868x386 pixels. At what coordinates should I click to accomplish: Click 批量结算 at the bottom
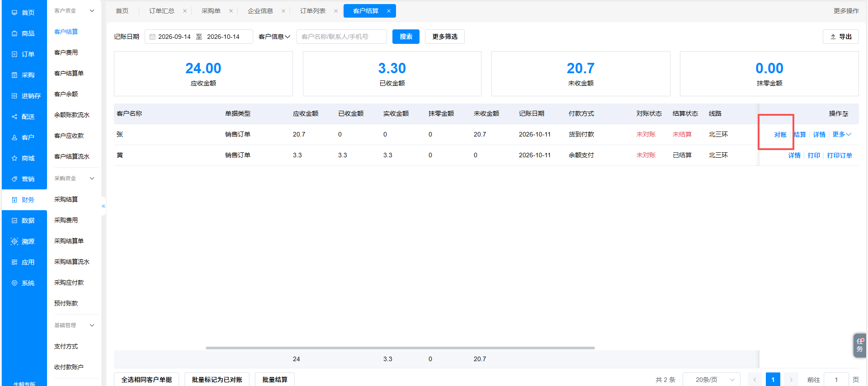pyautogui.click(x=275, y=380)
